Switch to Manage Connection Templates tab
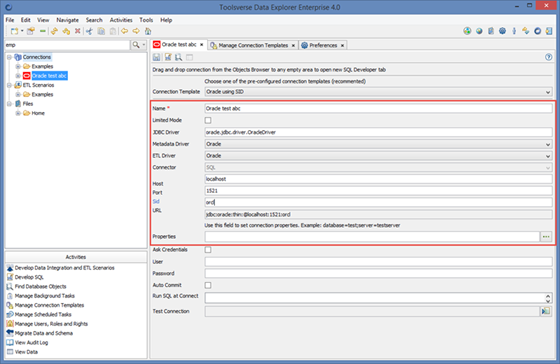The width and height of the screenshot is (560, 364). tap(253, 45)
